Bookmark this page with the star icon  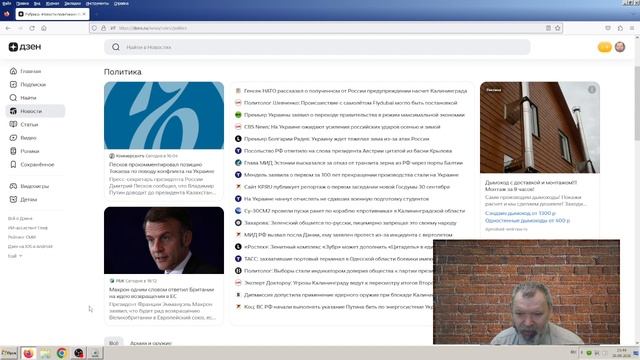[558, 28]
